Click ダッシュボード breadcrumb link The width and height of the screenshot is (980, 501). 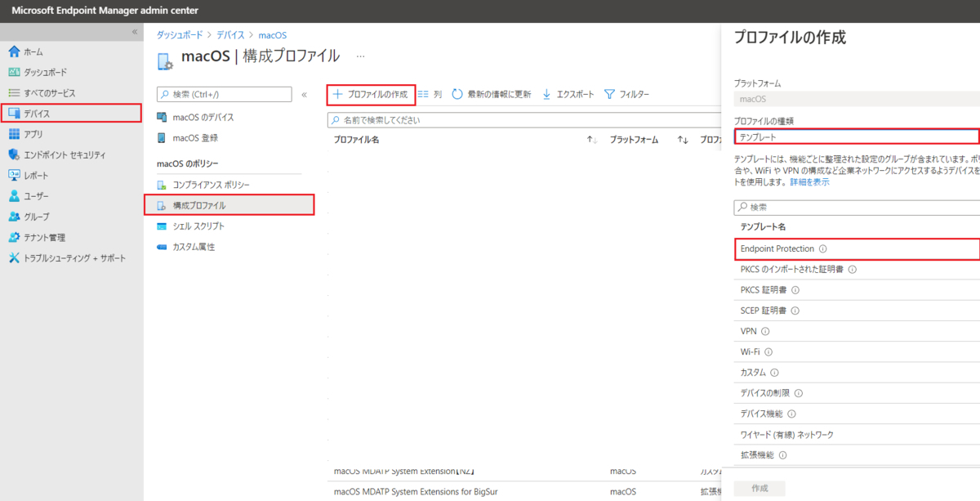click(180, 35)
